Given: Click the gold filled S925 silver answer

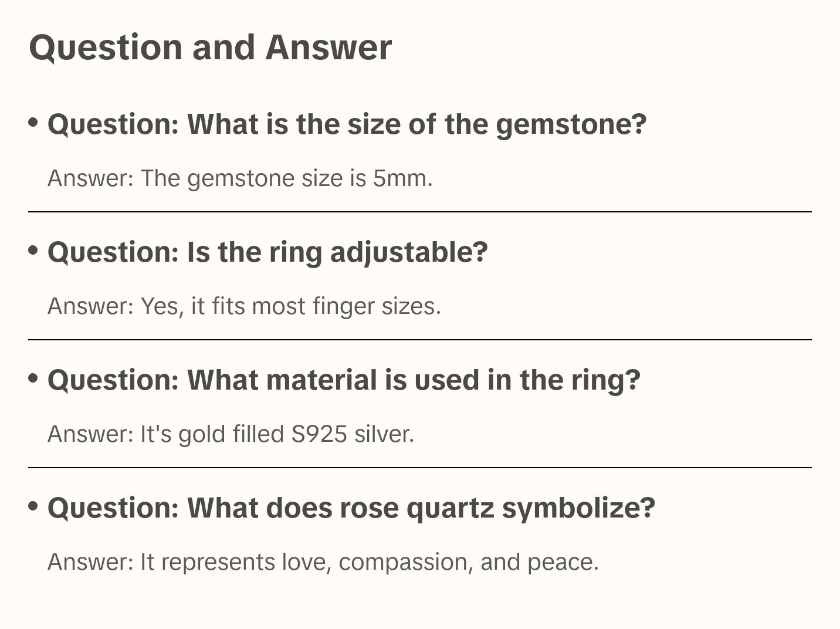Looking at the screenshot, I should coord(231,434).
